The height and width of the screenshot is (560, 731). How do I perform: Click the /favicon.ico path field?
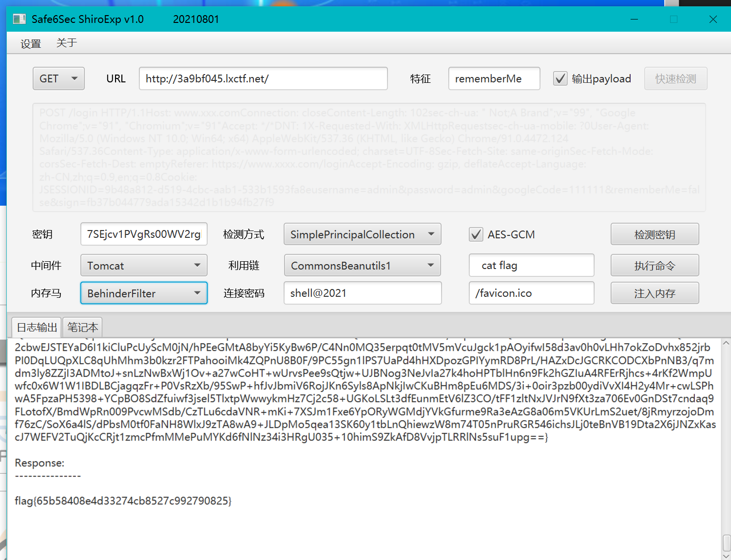click(532, 293)
